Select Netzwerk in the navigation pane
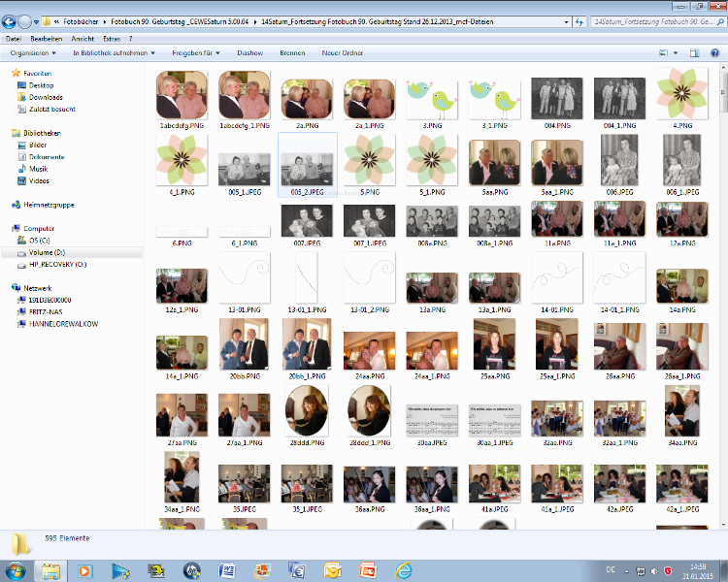Viewport: 728px width, 582px height. [37, 288]
